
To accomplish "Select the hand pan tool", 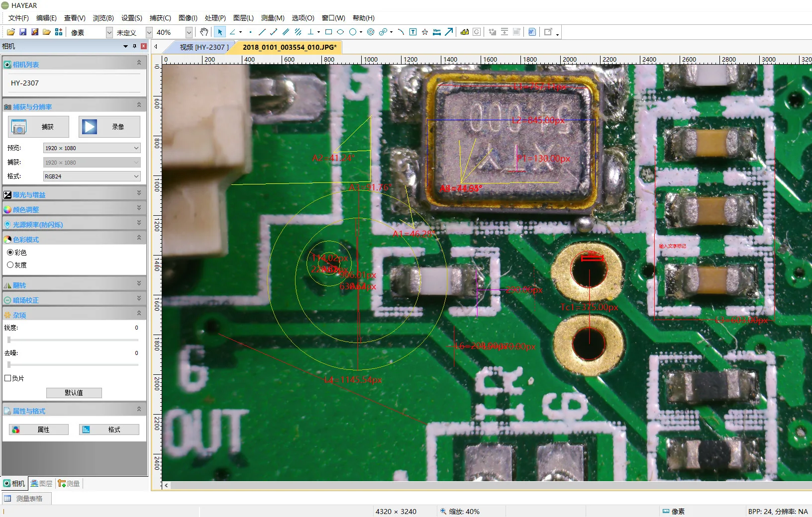I will pyautogui.click(x=204, y=32).
